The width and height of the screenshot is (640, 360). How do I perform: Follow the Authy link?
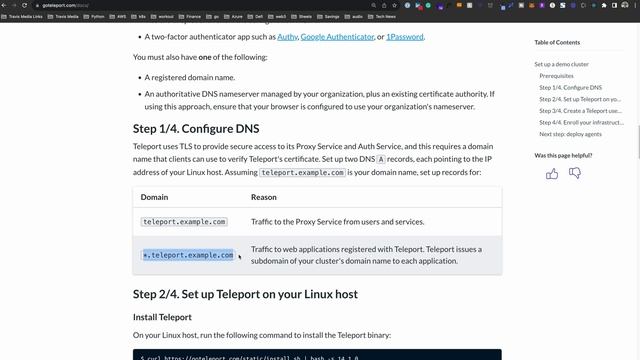(287, 37)
